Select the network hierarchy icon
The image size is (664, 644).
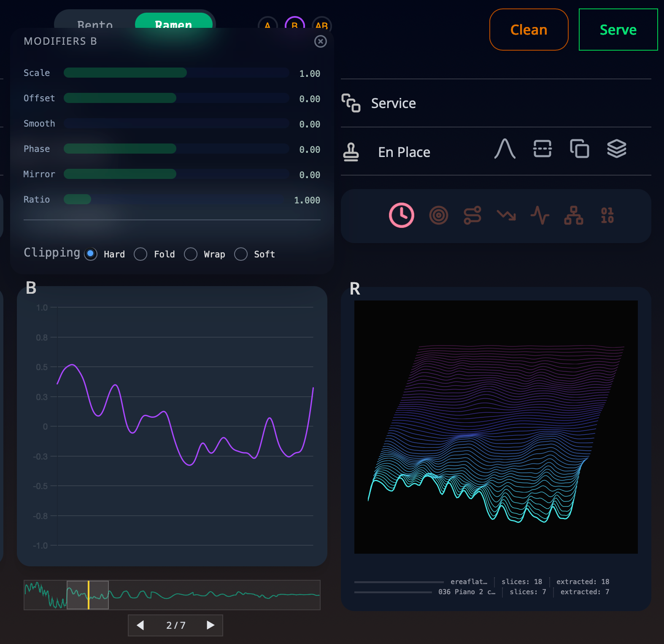pos(574,215)
